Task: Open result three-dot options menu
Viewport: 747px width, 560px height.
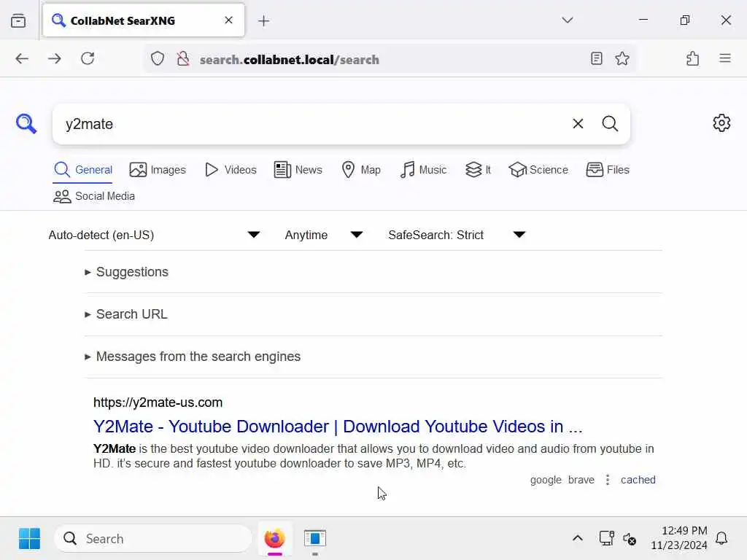Action: [x=608, y=480]
